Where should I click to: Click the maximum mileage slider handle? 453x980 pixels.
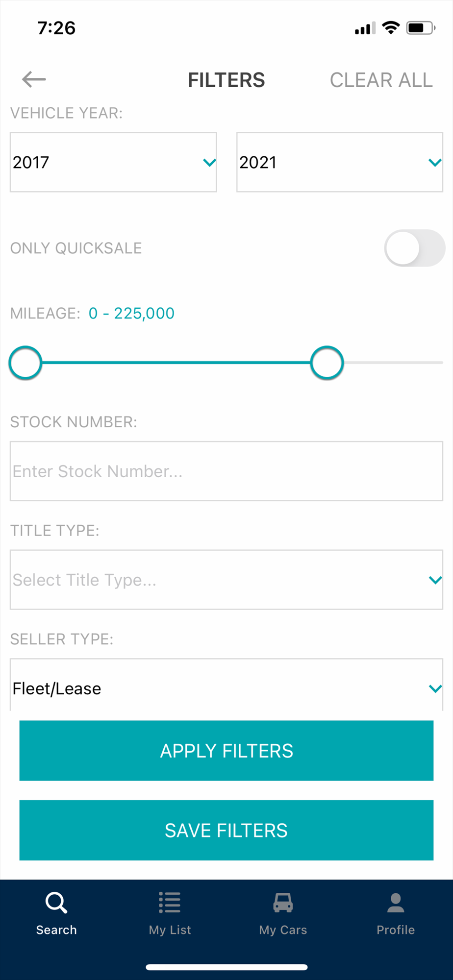327,363
